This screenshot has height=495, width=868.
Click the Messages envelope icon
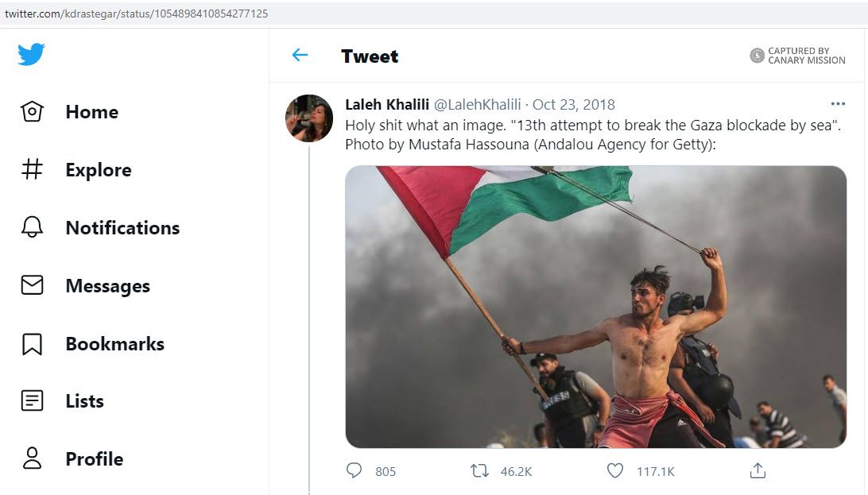pyautogui.click(x=32, y=285)
